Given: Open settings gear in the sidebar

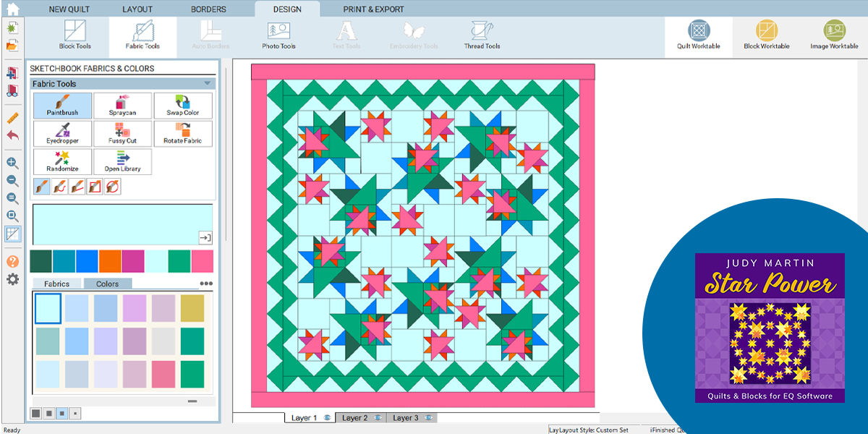Looking at the screenshot, I should point(12,279).
